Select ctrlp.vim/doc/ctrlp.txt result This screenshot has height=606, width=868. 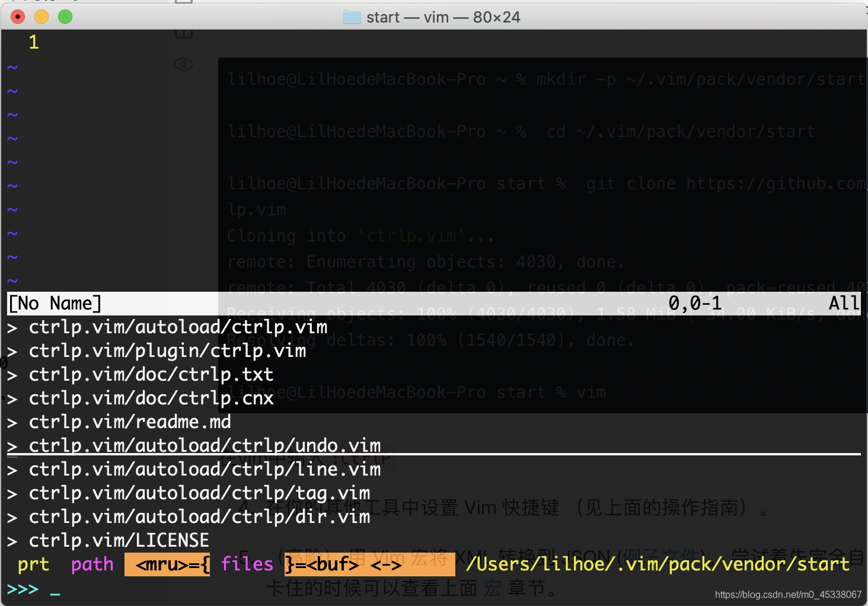tap(151, 375)
